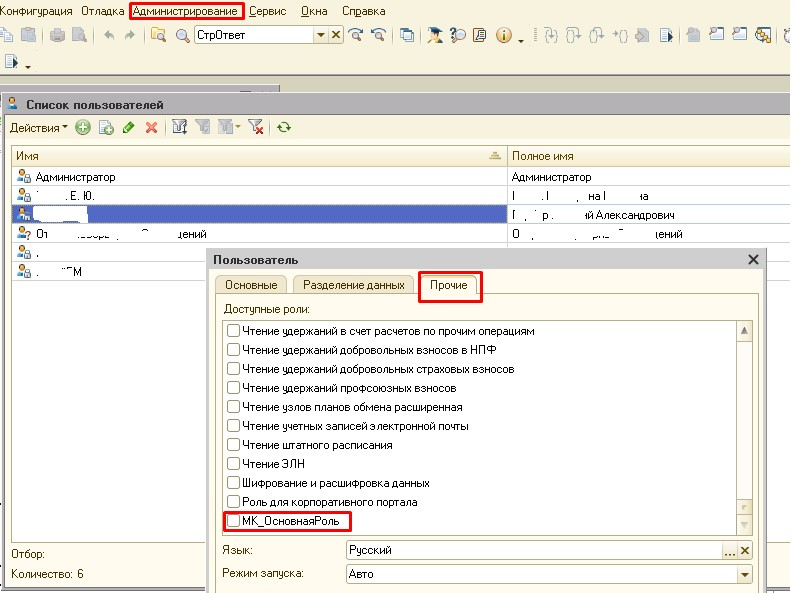Toggle Роль для корпоративного портала checkbox

pos(233,502)
